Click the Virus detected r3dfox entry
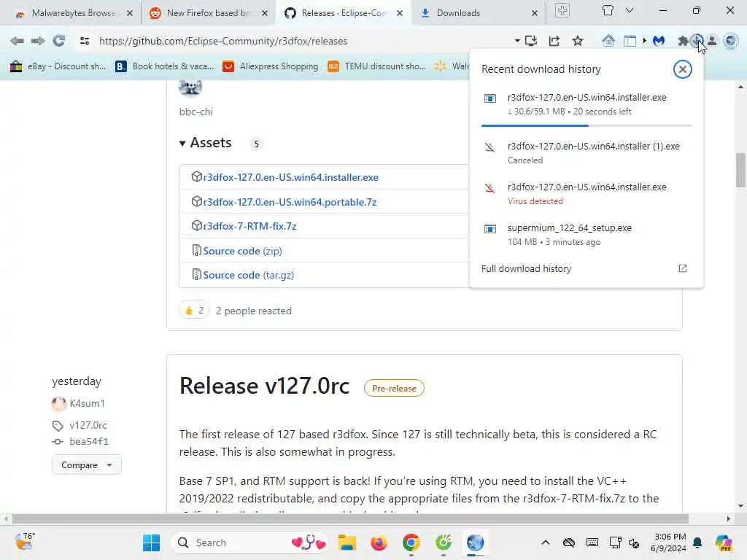 click(x=587, y=194)
